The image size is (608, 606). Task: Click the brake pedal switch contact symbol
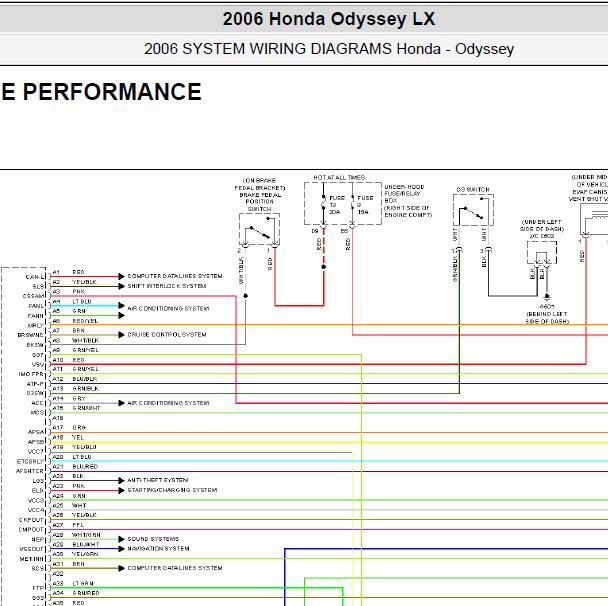tap(260, 230)
